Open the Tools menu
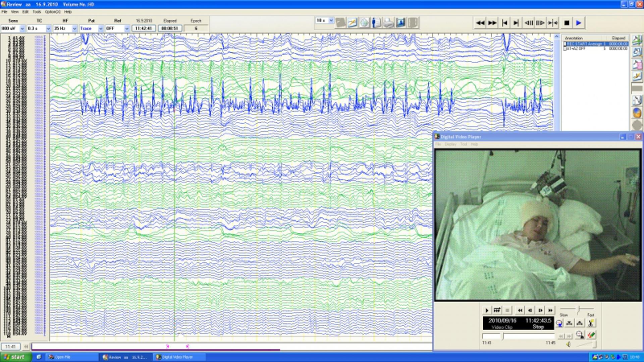Screen dimensions: 644x362 pos(37,12)
